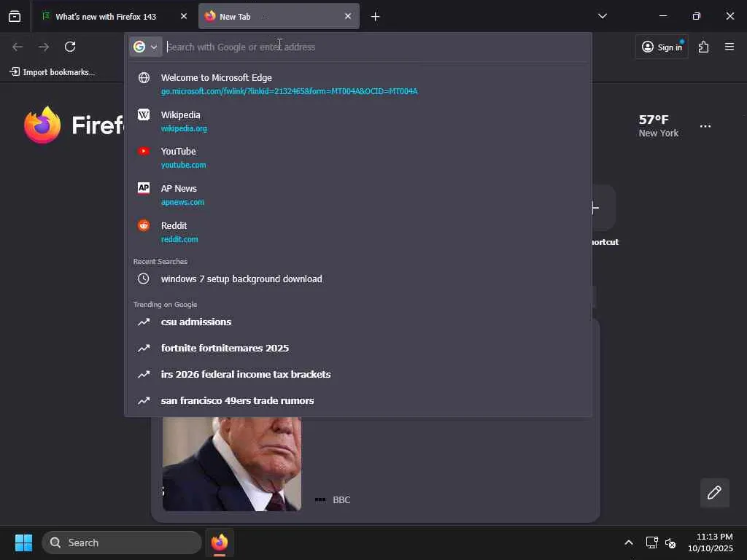The height and width of the screenshot is (560, 747).
Task: Open weather widget three-dots options menu
Action: (705, 126)
